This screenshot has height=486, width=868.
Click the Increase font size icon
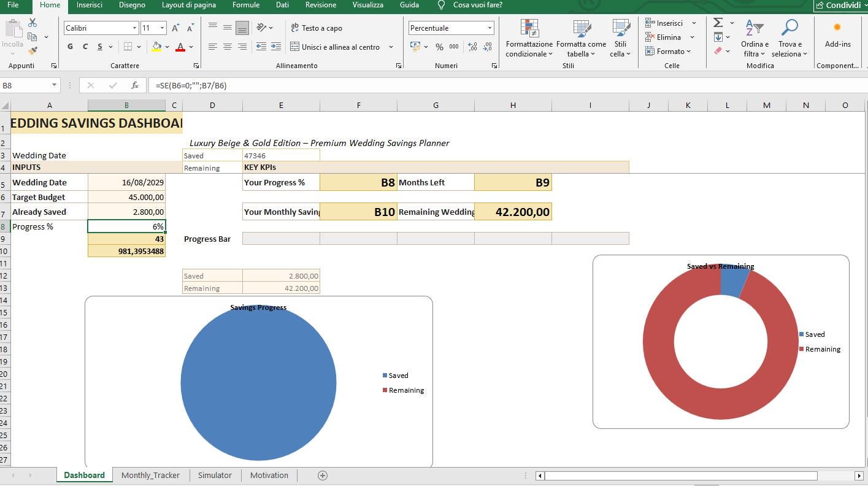tap(175, 28)
